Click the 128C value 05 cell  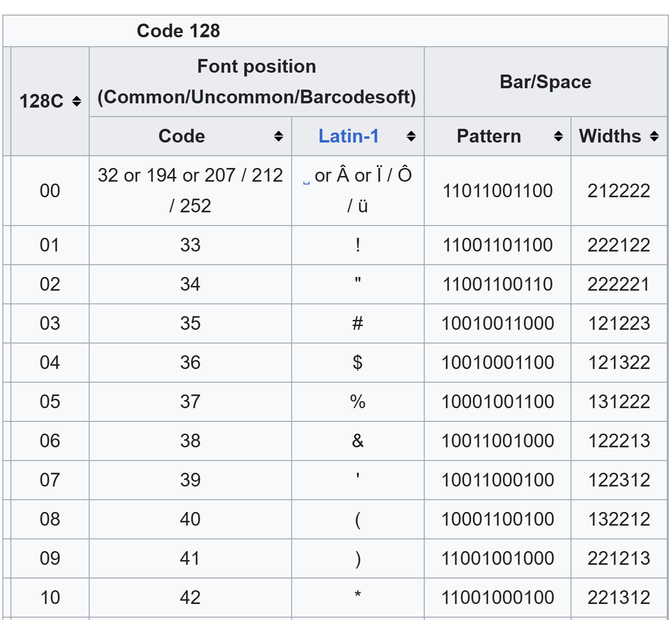[x=50, y=402]
